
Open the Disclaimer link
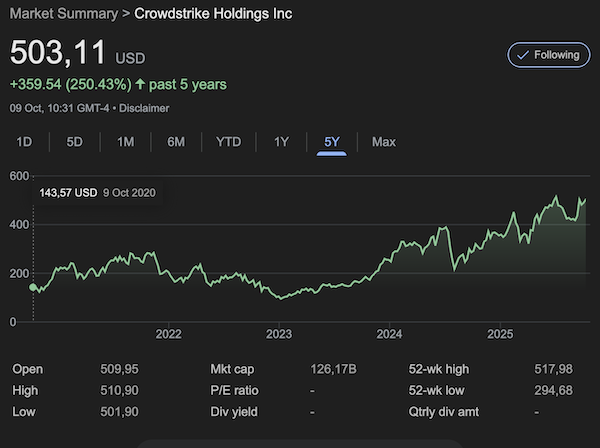144,108
